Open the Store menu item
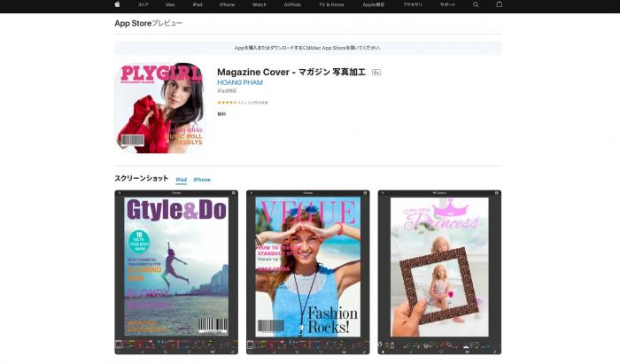 143,4
